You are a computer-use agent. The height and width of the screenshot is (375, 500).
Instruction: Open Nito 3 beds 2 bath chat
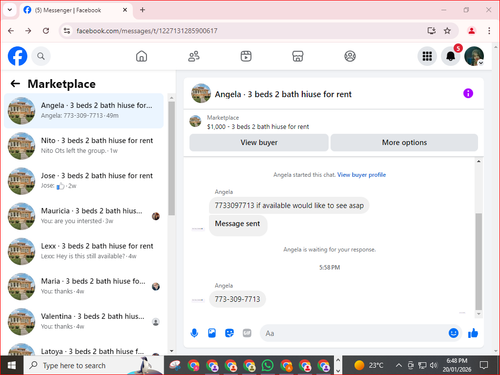point(84,146)
